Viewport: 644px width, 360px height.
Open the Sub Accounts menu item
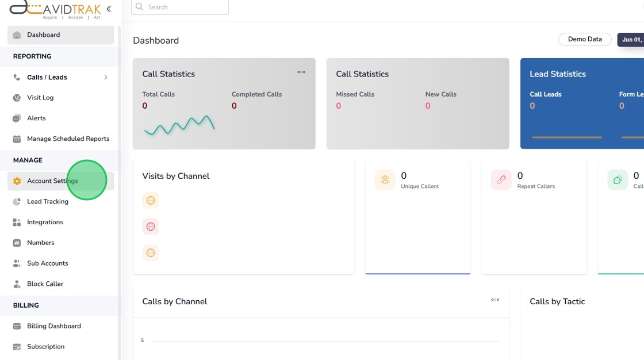tap(47, 263)
